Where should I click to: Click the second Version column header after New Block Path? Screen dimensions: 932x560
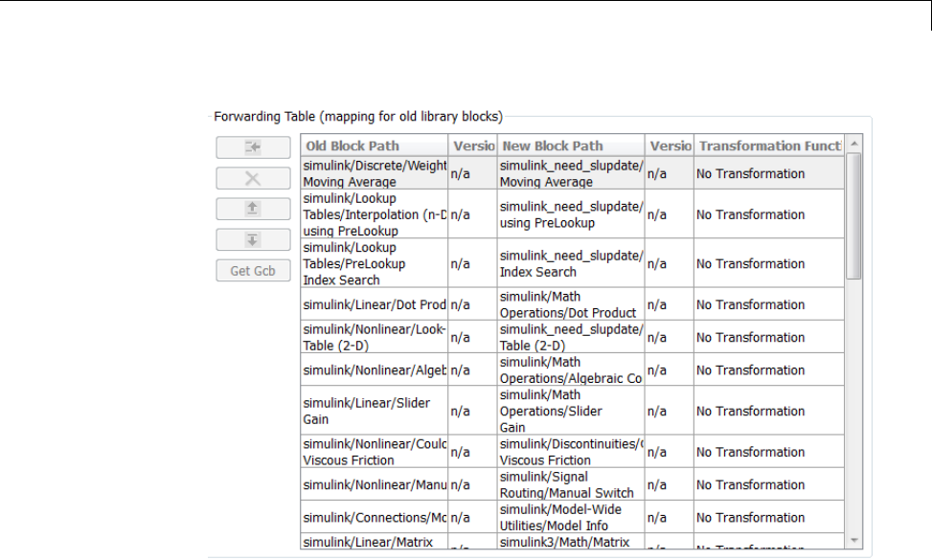670,146
